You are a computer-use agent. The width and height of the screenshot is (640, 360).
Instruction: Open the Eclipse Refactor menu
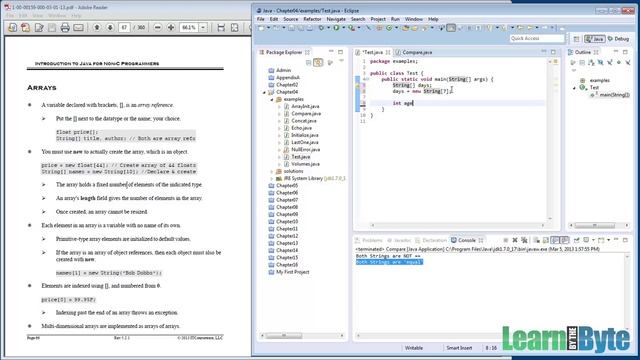(312, 19)
